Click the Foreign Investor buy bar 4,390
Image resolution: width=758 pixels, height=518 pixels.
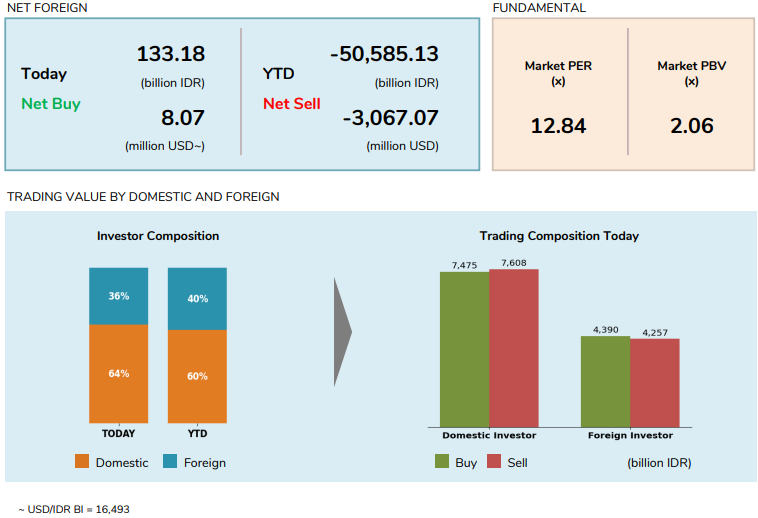click(606, 382)
